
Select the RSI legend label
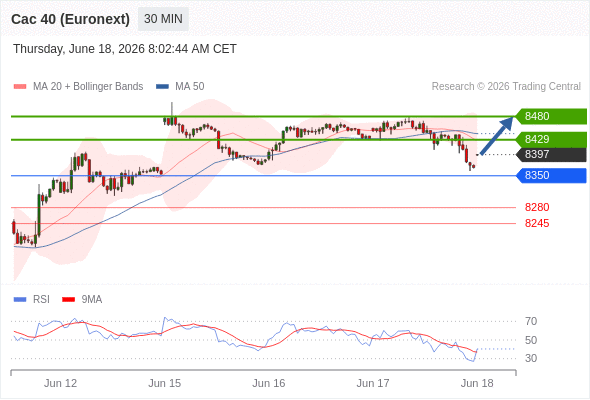coord(41,300)
